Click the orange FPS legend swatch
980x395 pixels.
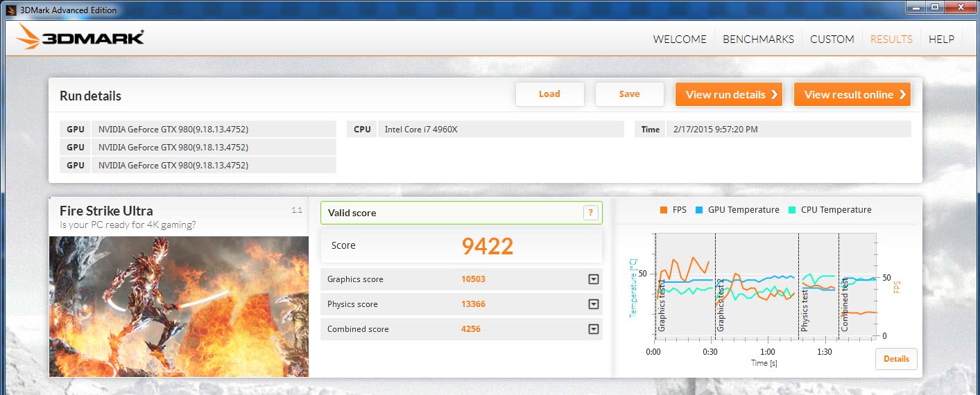point(664,210)
